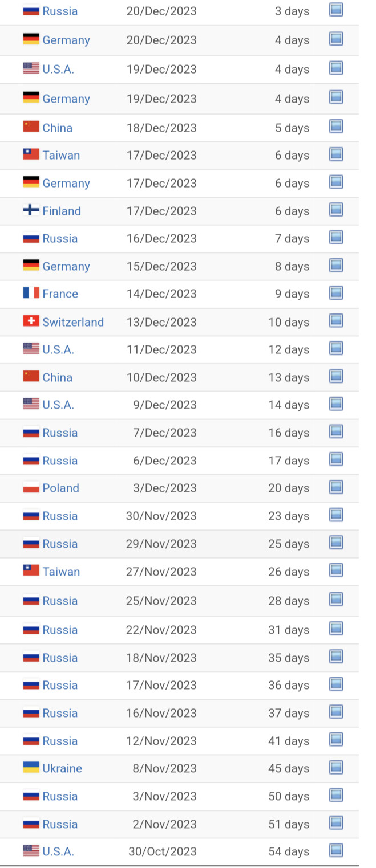Viewport: 376px width, 868px height.
Task: Click the Taiwan link dated 17/Dec/2023
Action: point(61,155)
